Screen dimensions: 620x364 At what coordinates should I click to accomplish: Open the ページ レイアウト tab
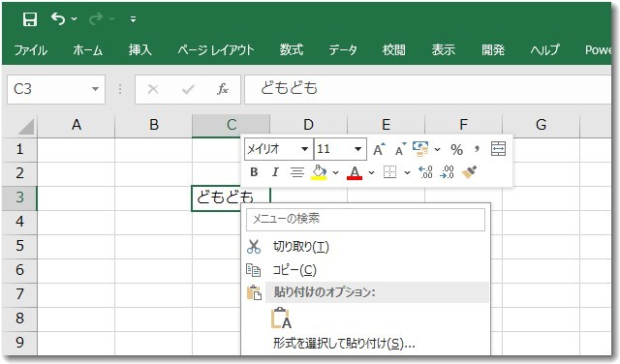click(216, 50)
